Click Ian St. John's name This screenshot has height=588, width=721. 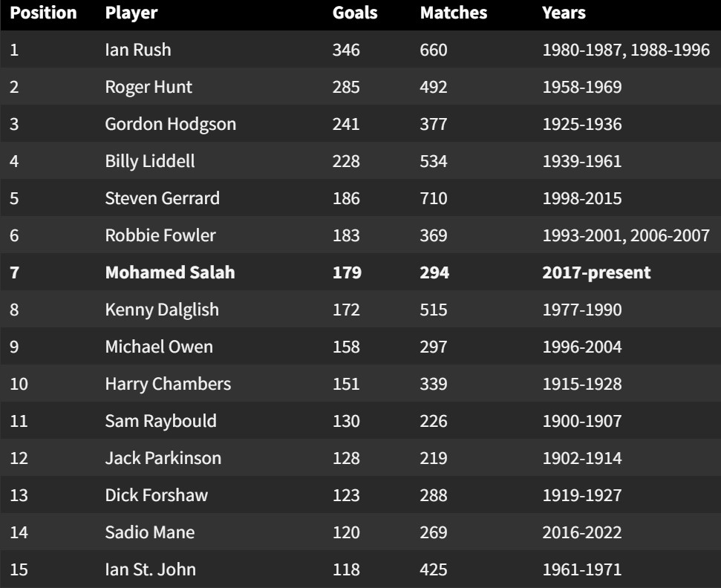click(x=151, y=569)
